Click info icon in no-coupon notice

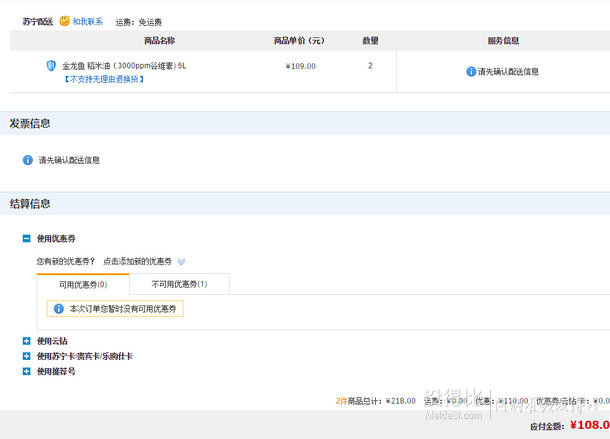pos(59,309)
